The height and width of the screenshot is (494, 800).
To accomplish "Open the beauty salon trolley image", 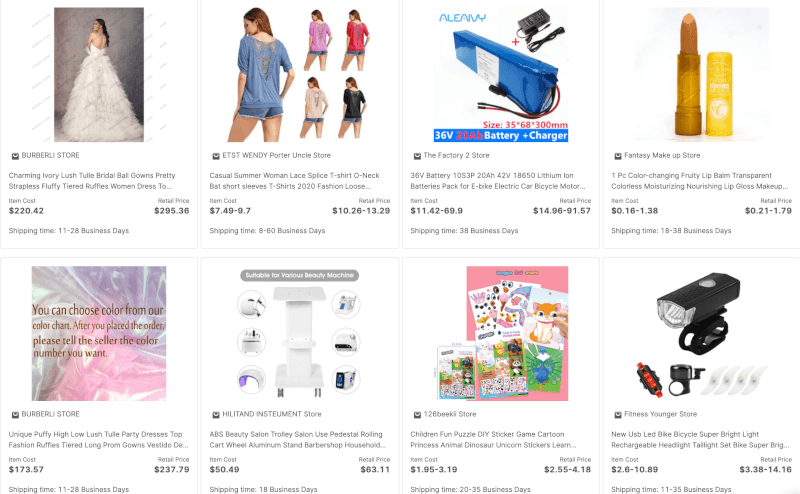I will tap(300, 333).
